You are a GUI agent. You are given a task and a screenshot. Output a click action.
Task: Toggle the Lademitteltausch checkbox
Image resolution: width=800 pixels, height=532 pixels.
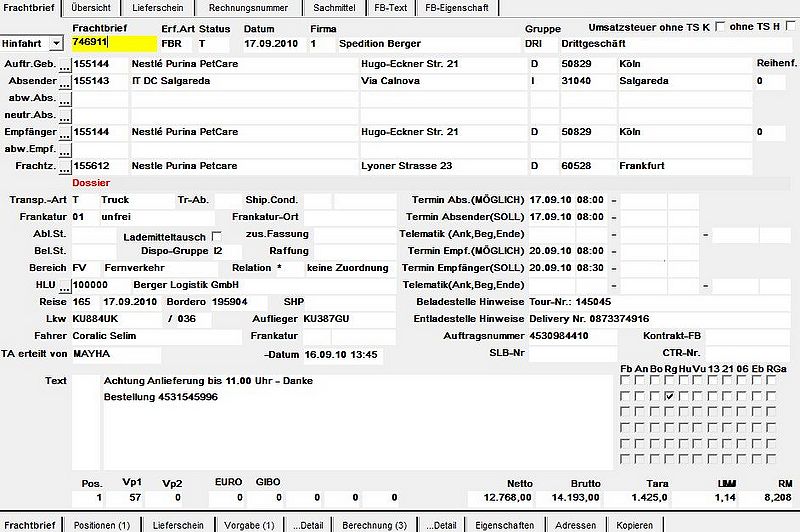217,236
